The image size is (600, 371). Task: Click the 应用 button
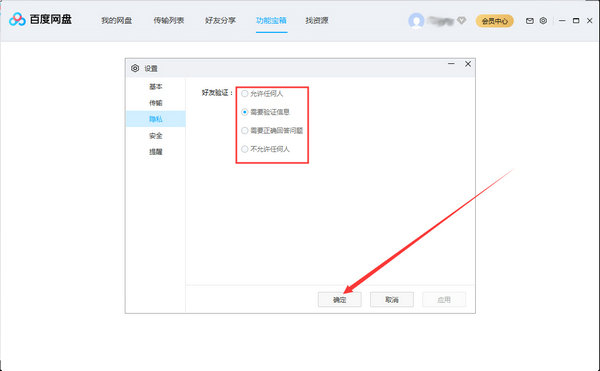(444, 299)
